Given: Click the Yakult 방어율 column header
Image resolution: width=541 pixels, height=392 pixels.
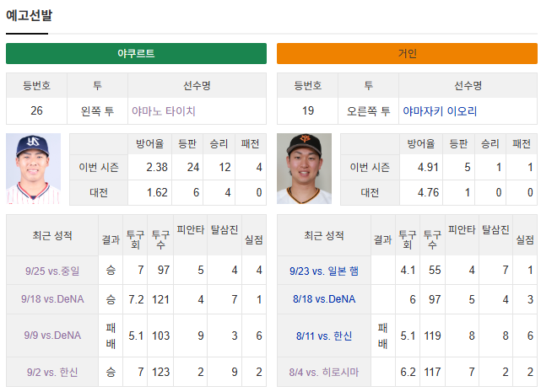Looking at the screenshot, I should click(x=149, y=143).
